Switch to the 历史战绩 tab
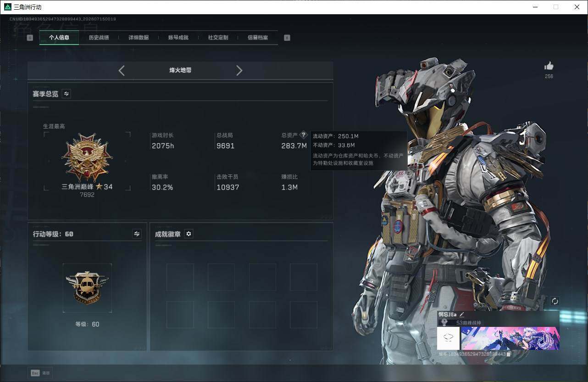The image size is (588, 382). point(99,38)
